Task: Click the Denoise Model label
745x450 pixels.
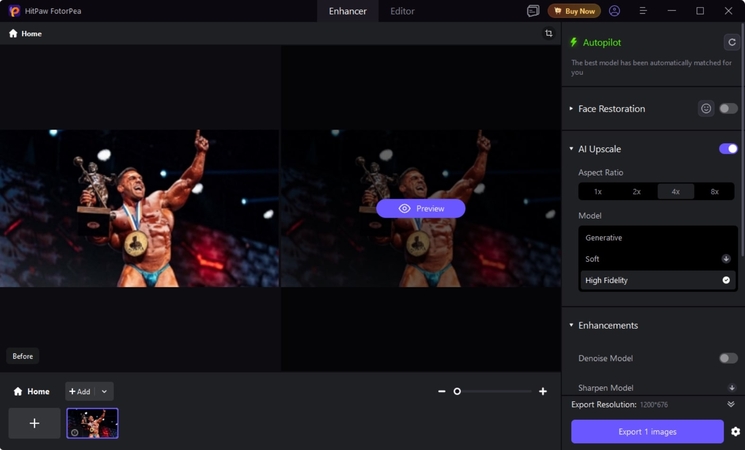Action: (x=605, y=358)
